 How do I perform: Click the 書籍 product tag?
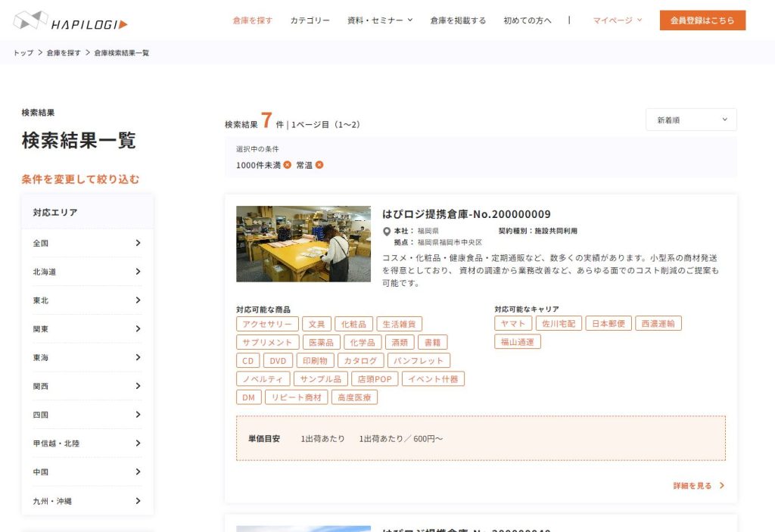[432, 342]
